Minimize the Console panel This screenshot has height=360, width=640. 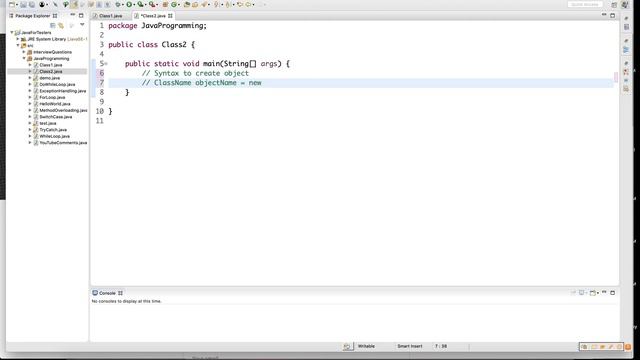click(x=604, y=292)
